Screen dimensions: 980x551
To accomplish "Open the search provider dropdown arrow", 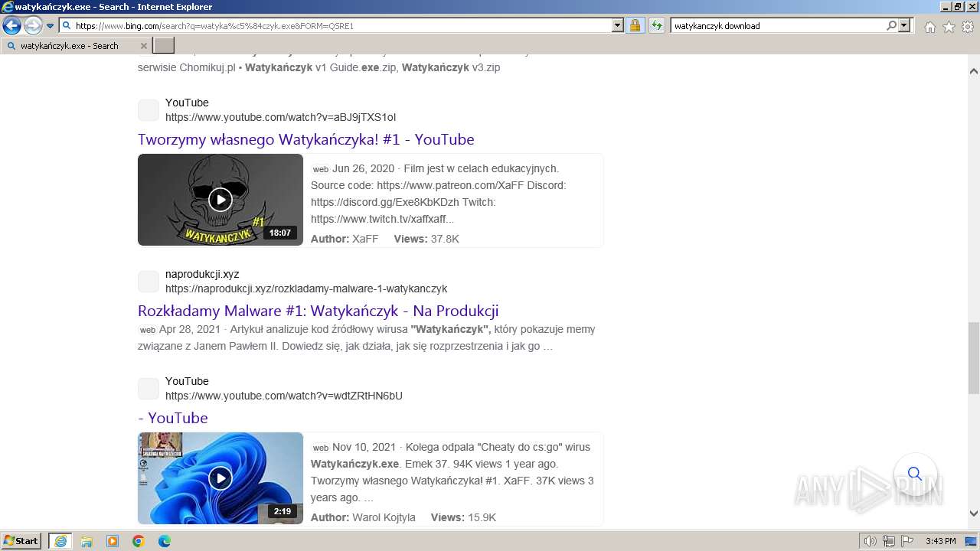I will [x=904, y=25].
